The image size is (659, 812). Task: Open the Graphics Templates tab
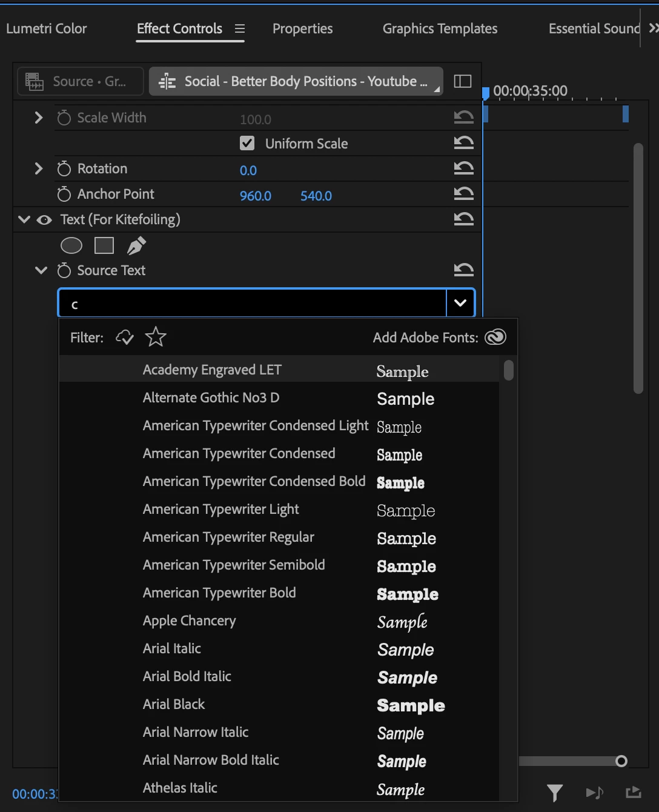point(440,28)
